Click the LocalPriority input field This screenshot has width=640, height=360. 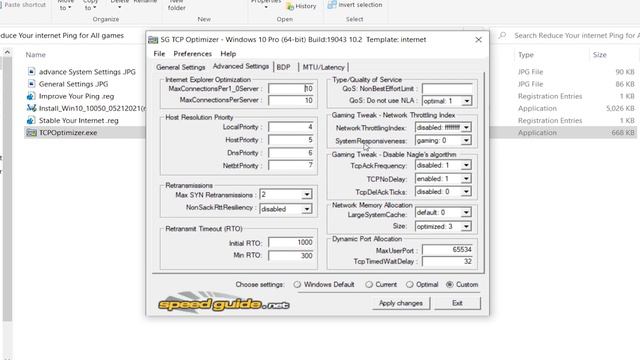291,127
